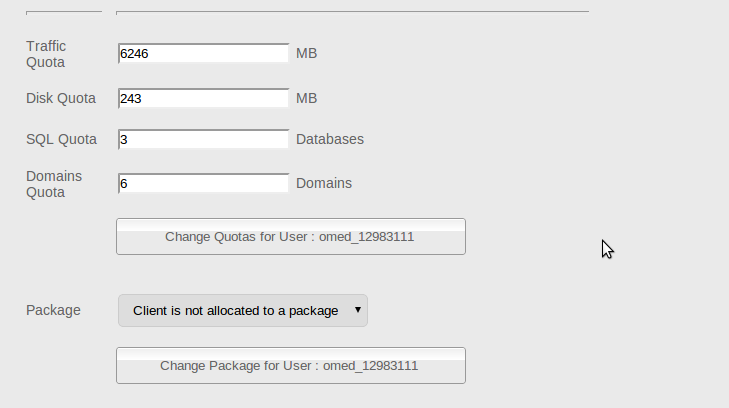The image size is (729, 408).
Task: Click Change Quotas for User omed_12983111
Action: [291, 237]
